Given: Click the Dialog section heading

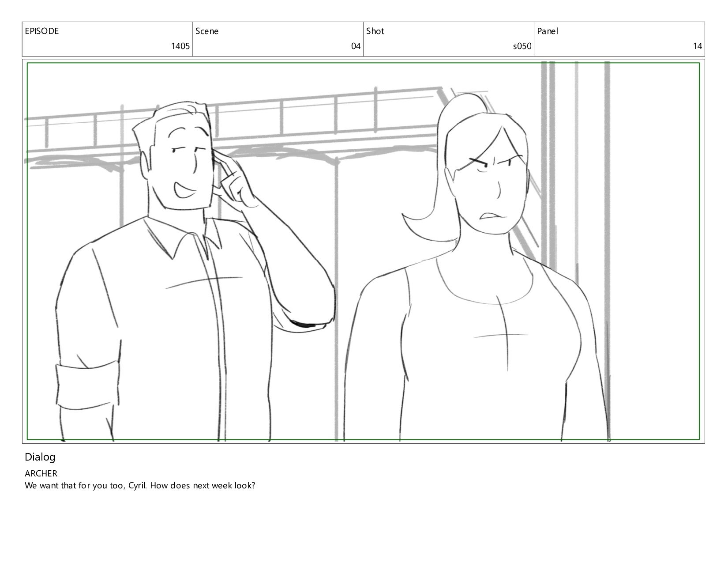Looking at the screenshot, I should pyautogui.click(x=40, y=457).
